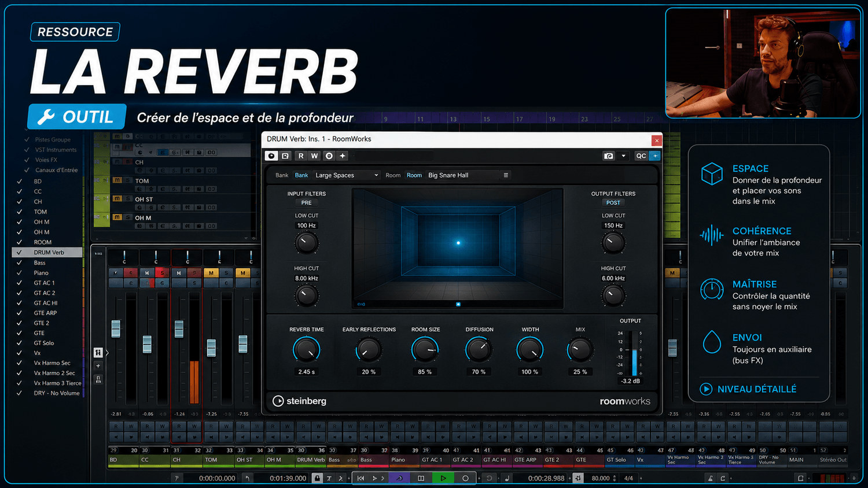Click the output level meter slider at -3.2 dB

pyautogui.click(x=634, y=353)
